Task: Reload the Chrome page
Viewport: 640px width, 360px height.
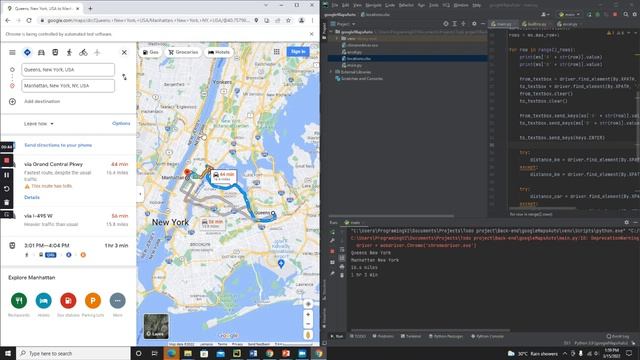Action: pos(29,20)
